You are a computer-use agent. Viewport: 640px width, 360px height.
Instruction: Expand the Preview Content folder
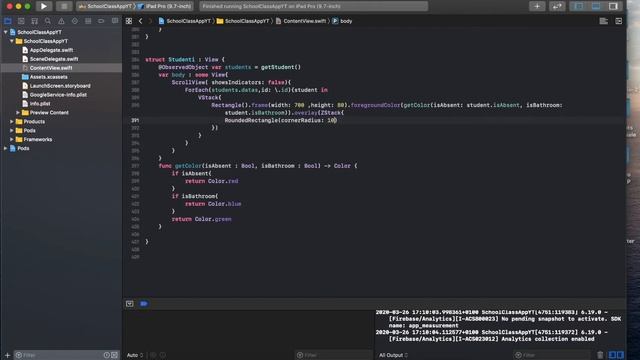click(x=18, y=113)
